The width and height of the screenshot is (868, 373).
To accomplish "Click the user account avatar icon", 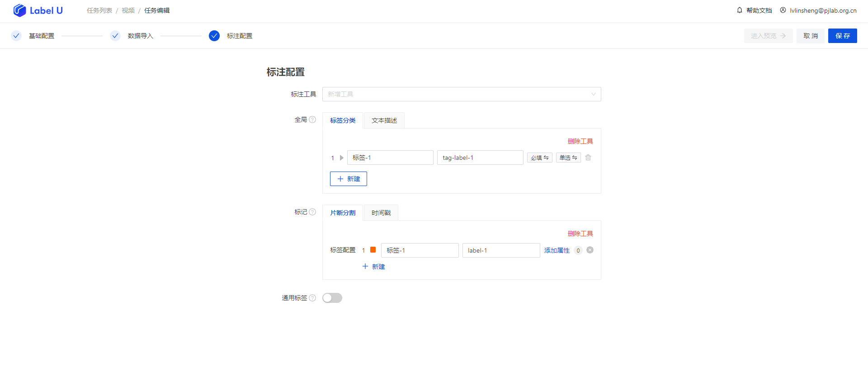I will 783,10.
